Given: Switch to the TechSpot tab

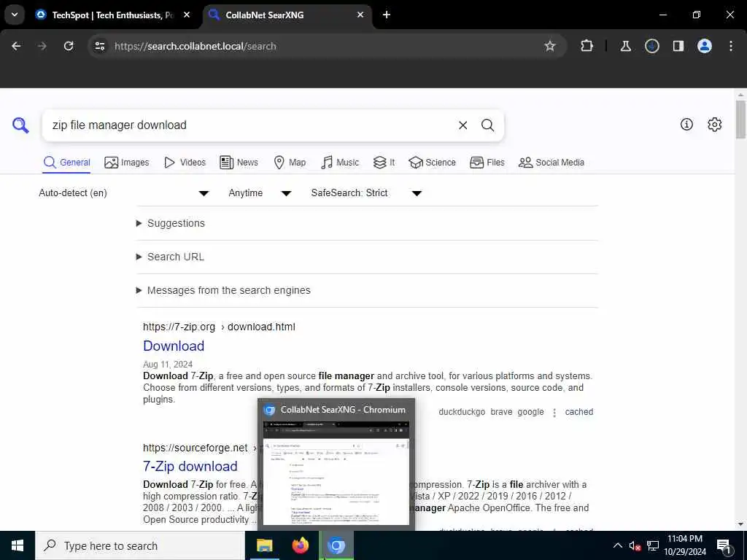Looking at the screenshot, I should [x=113, y=15].
